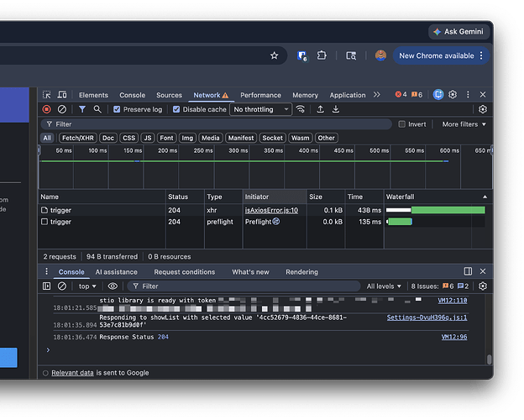Filter by Font requests
524x420 pixels.
point(166,138)
